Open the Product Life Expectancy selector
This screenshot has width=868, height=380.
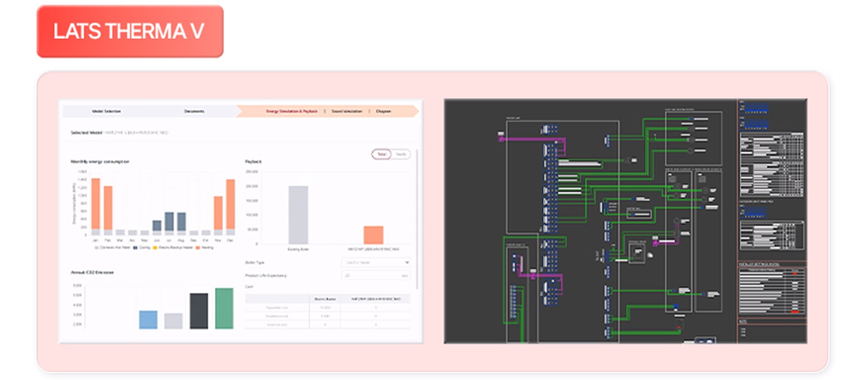pos(375,276)
